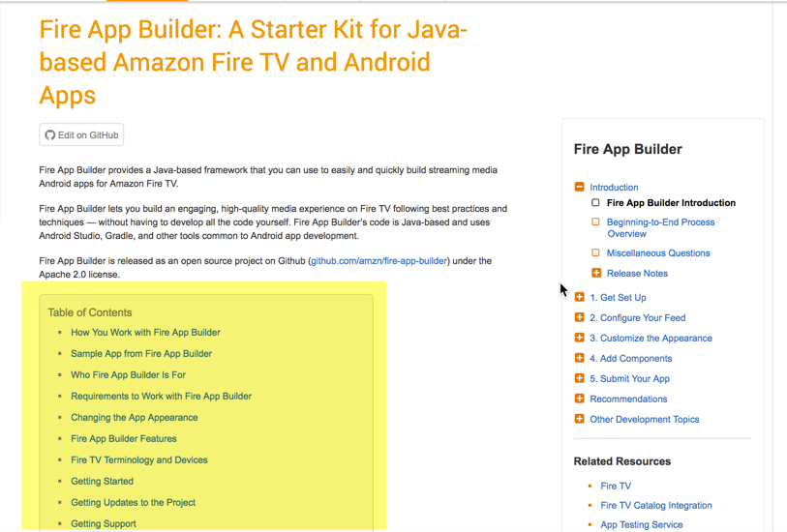The height and width of the screenshot is (532, 787).
Task: Click the square icon beside Miscellaneous Questions
Action: coord(595,252)
